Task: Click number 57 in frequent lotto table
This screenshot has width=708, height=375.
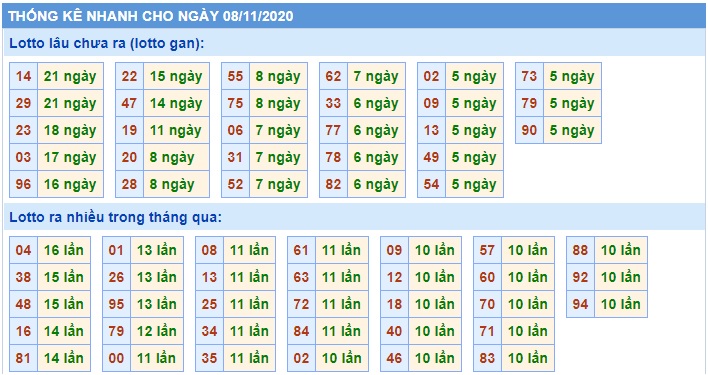Action: pyautogui.click(x=487, y=250)
